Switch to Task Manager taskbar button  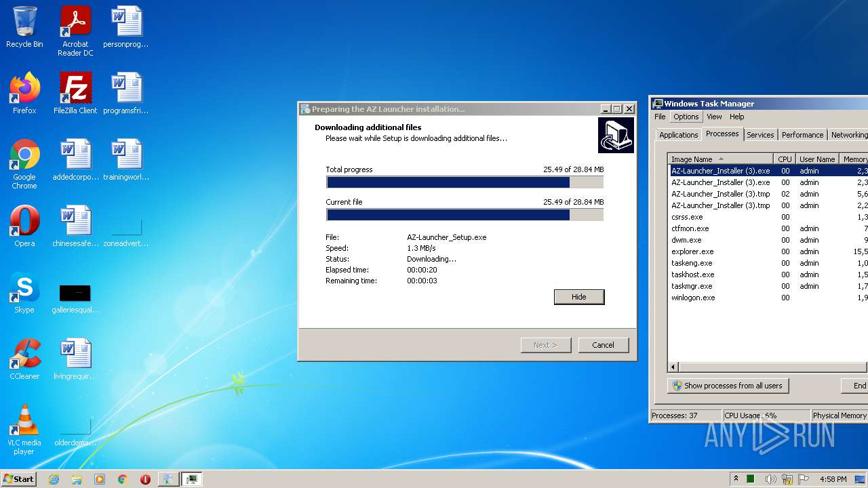(x=192, y=479)
